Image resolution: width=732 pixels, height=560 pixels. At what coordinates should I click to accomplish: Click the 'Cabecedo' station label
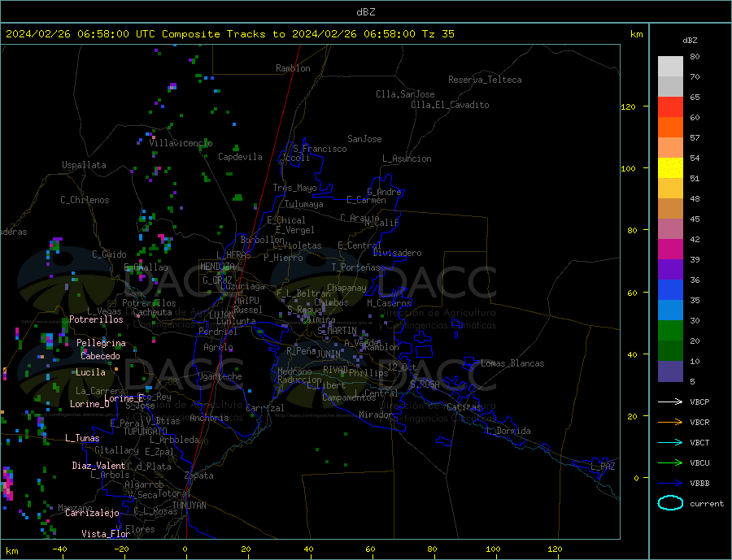[100, 356]
